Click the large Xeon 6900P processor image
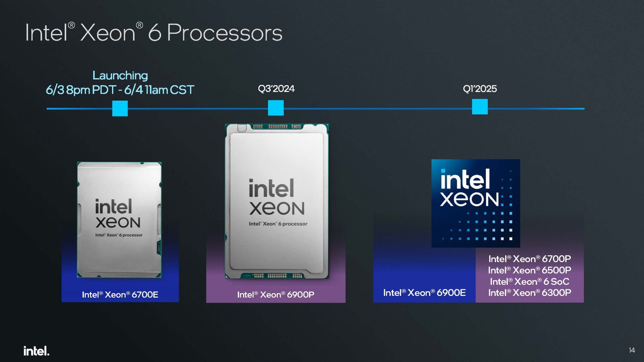The image size is (644, 362). click(x=277, y=201)
